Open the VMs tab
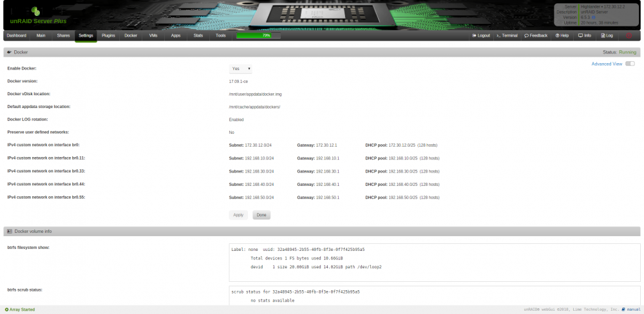The image size is (644, 314). coord(153,35)
